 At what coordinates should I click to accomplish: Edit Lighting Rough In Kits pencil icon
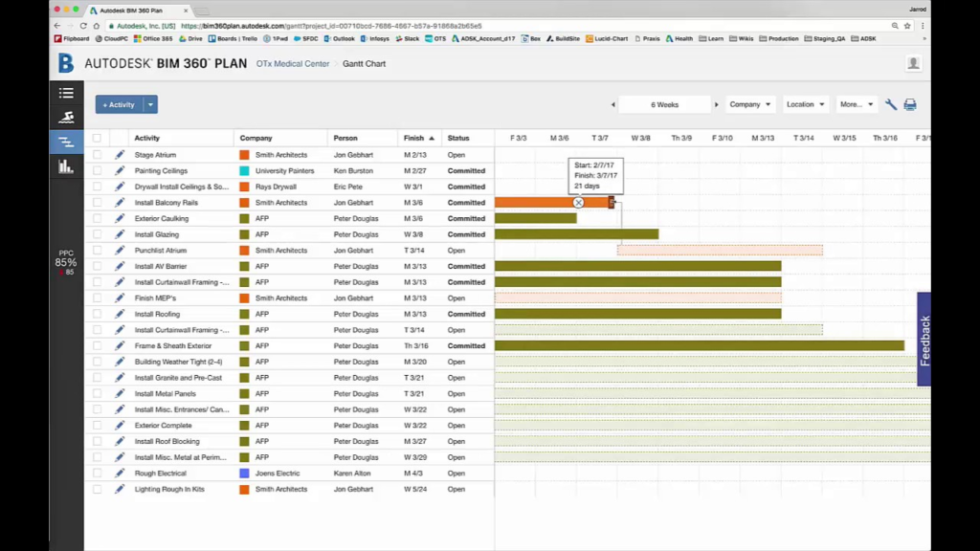120,489
